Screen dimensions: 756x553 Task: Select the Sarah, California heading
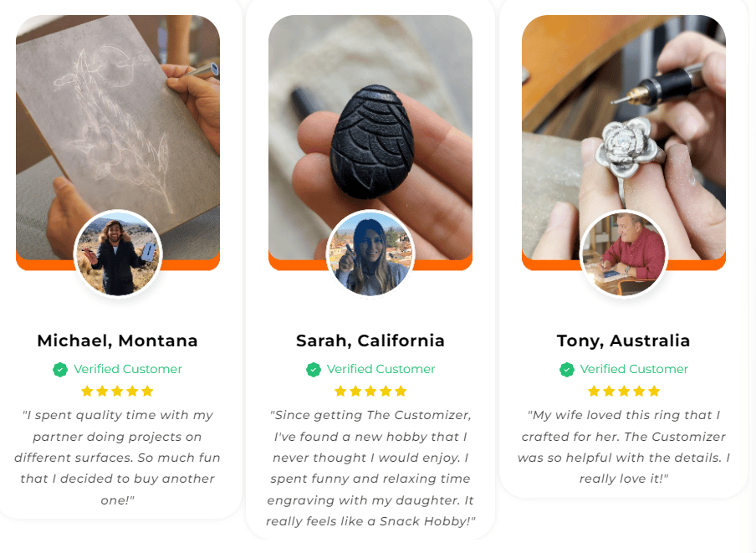[370, 341]
